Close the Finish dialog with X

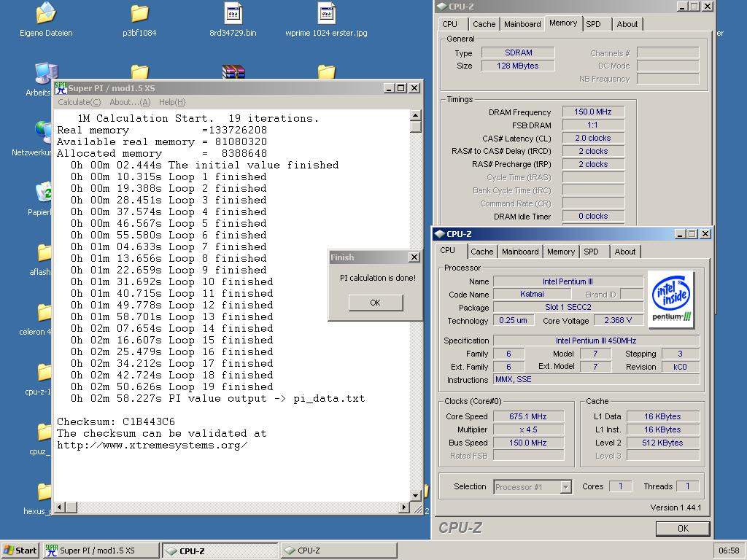414,257
